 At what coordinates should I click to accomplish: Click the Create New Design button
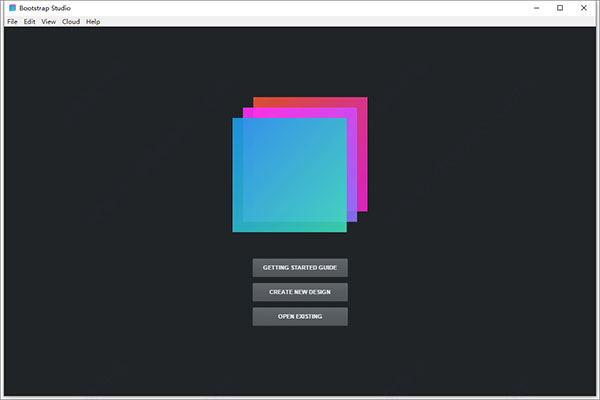[x=300, y=292]
